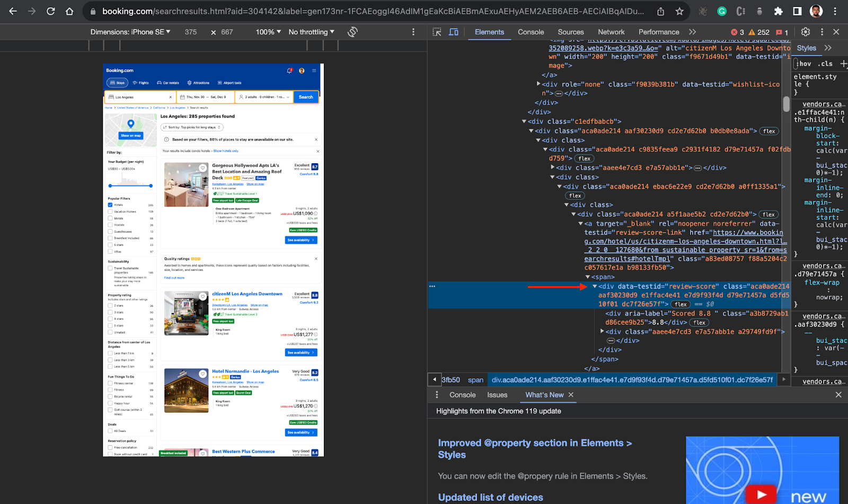Activate the inspect element picker

(x=437, y=32)
